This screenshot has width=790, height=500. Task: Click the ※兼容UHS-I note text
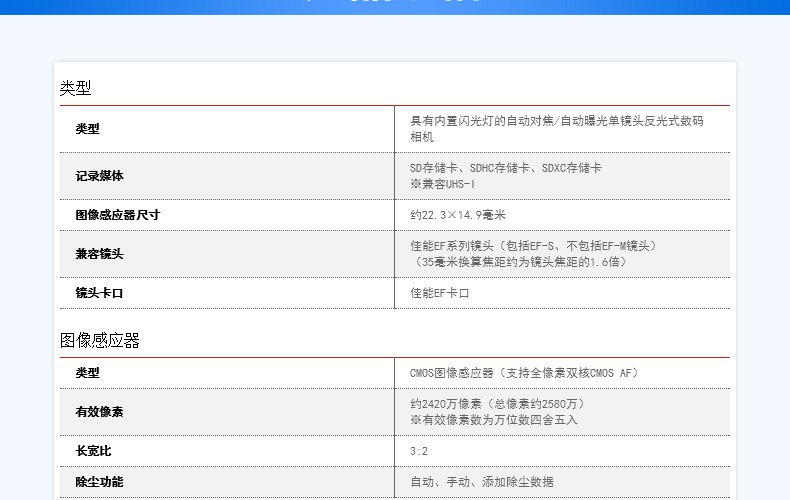[442, 184]
